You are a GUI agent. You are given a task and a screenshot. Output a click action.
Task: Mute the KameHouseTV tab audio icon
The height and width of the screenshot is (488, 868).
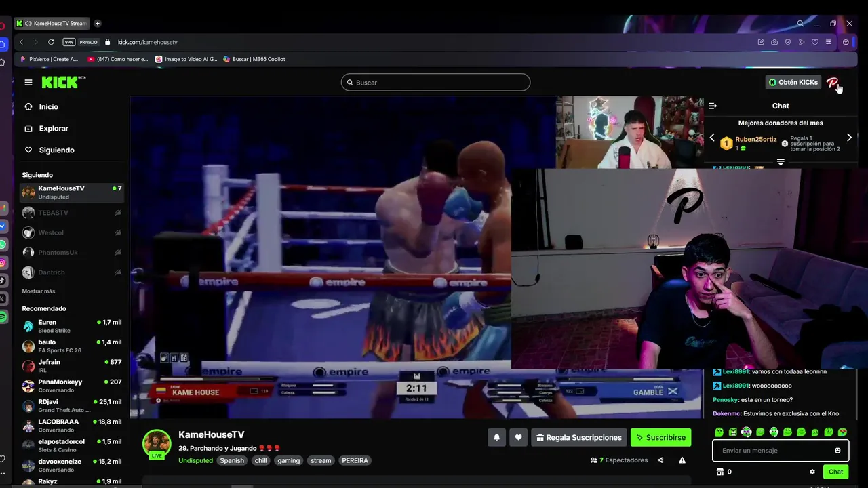click(28, 23)
